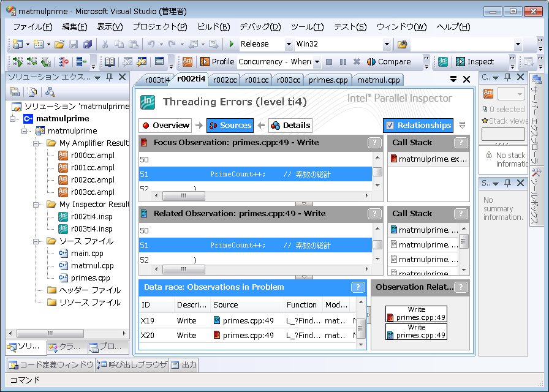The image size is (549, 392).
Task: Open the デバッグ(D) menu
Action: coord(260,27)
